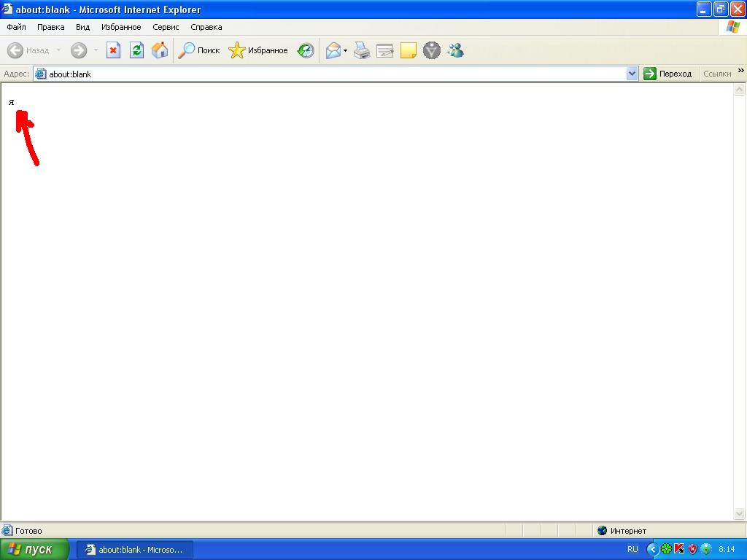Click the Stop loading icon
This screenshot has height=560, width=747.
pyautogui.click(x=113, y=50)
